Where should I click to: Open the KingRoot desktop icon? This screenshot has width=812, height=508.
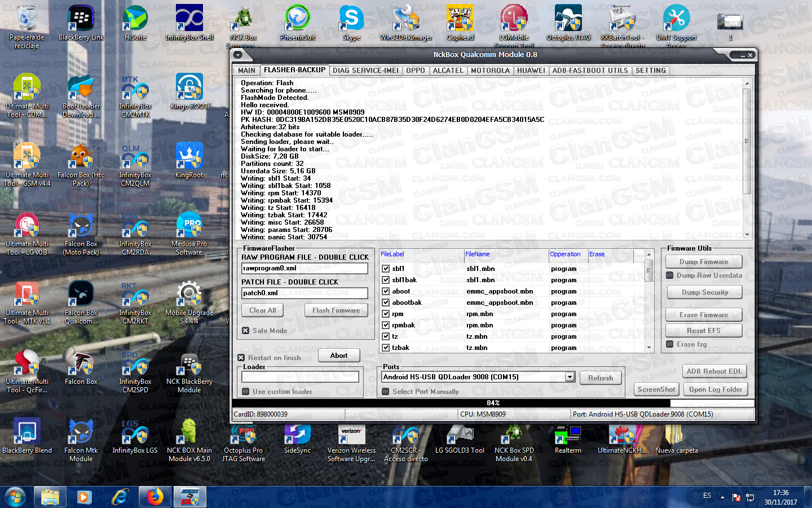click(x=189, y=161)
